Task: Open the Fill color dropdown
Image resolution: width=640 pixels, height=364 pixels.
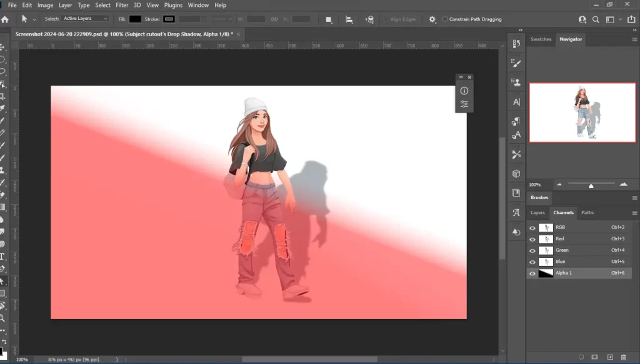Action: 134,19
